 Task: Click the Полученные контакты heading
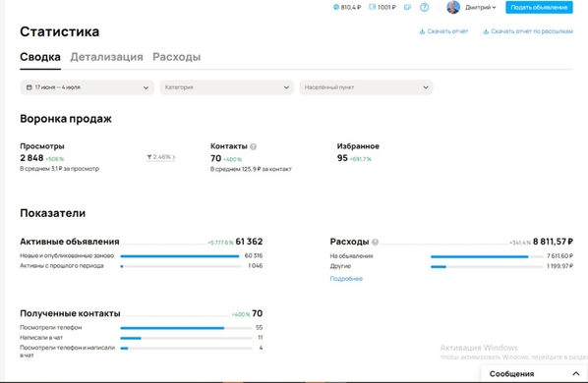[x=70, y=313]
